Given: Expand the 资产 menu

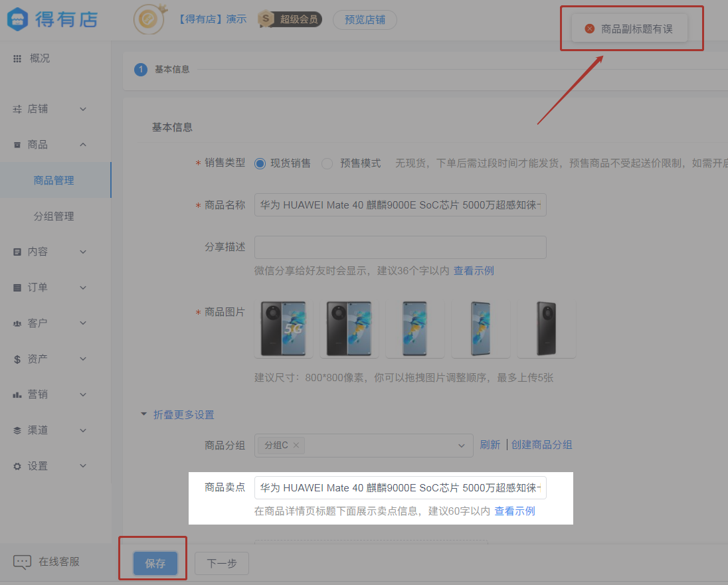Looking at the screenshot, I should tap(83, 359).
